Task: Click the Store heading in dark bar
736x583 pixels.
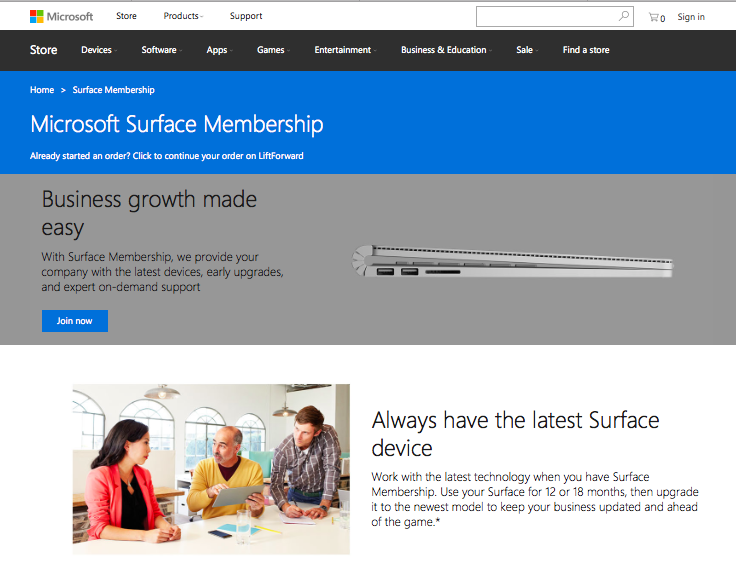Action: (43, 50)
